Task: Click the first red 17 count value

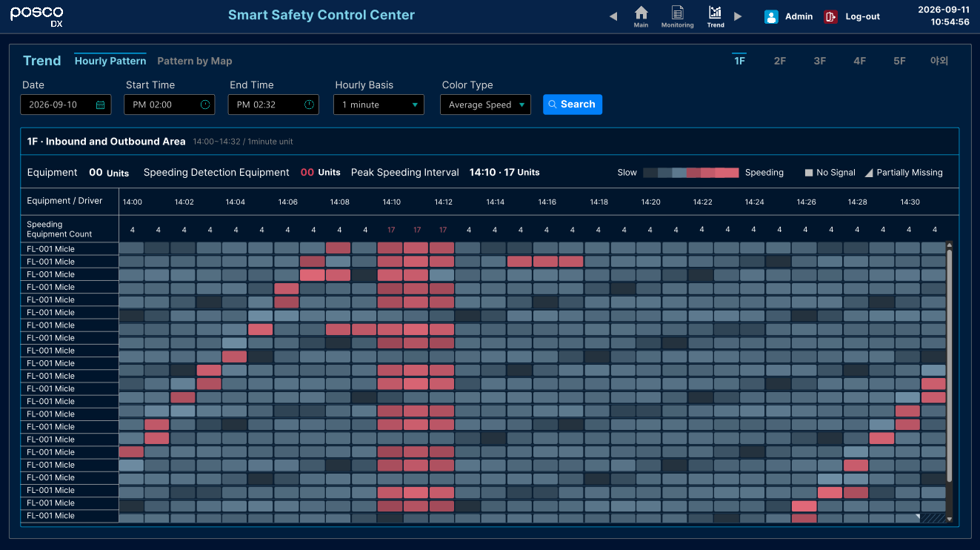Action: [x=391, y=230]
